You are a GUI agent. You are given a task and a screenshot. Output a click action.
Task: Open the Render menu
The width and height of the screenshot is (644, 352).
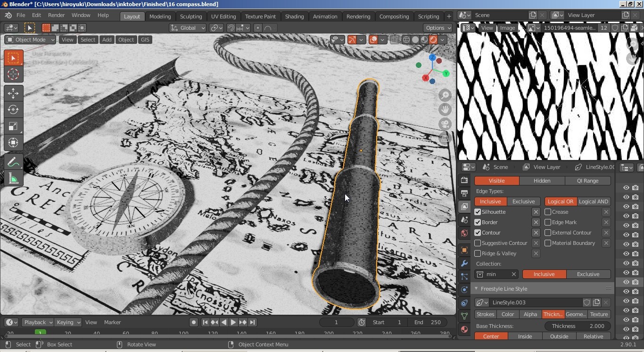[x=56, y=15]
